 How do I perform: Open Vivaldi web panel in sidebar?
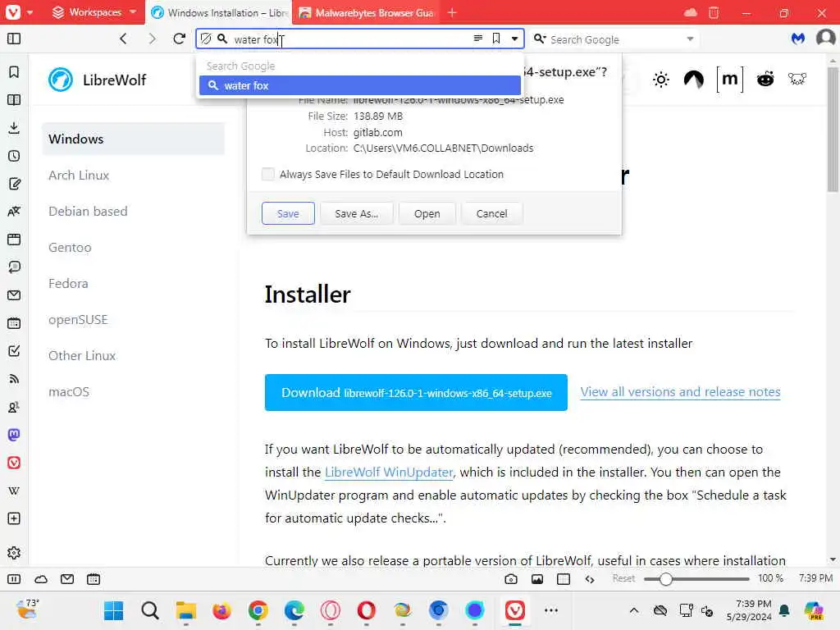point(14,463)
